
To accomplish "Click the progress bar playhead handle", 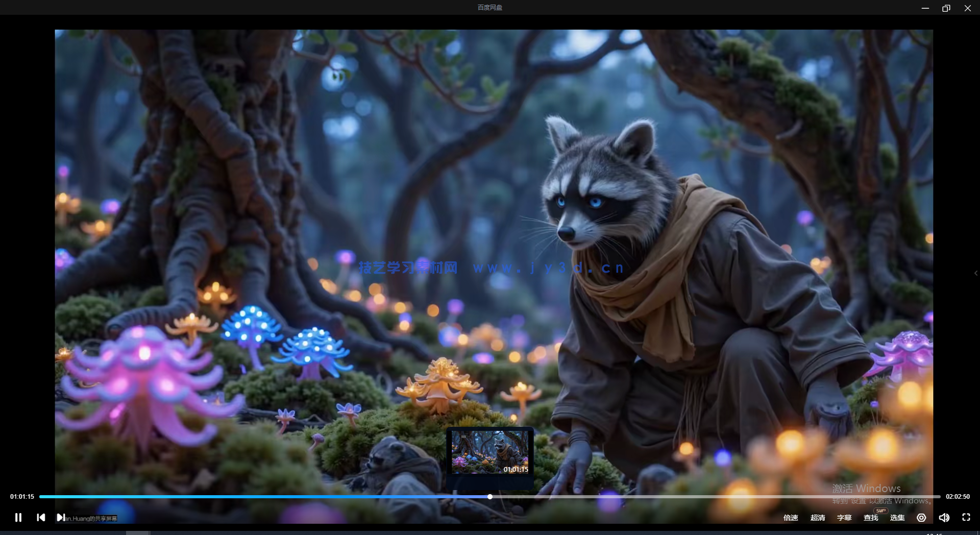I will click(x=490, y=497).
